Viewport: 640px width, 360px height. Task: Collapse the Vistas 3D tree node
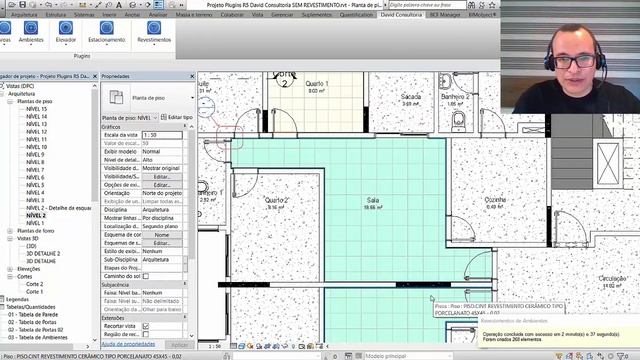click(x=10, y=238)
